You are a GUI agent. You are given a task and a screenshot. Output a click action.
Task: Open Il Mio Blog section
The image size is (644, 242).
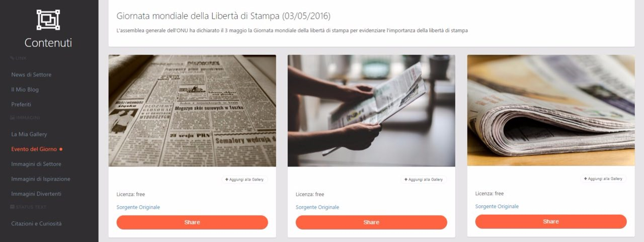[x=25, y=90]
